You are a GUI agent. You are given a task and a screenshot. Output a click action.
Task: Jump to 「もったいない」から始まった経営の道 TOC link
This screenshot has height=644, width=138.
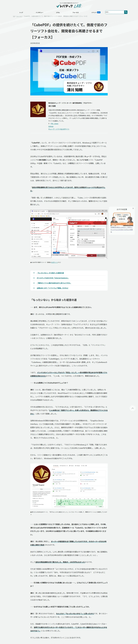(x=50, y=273)
